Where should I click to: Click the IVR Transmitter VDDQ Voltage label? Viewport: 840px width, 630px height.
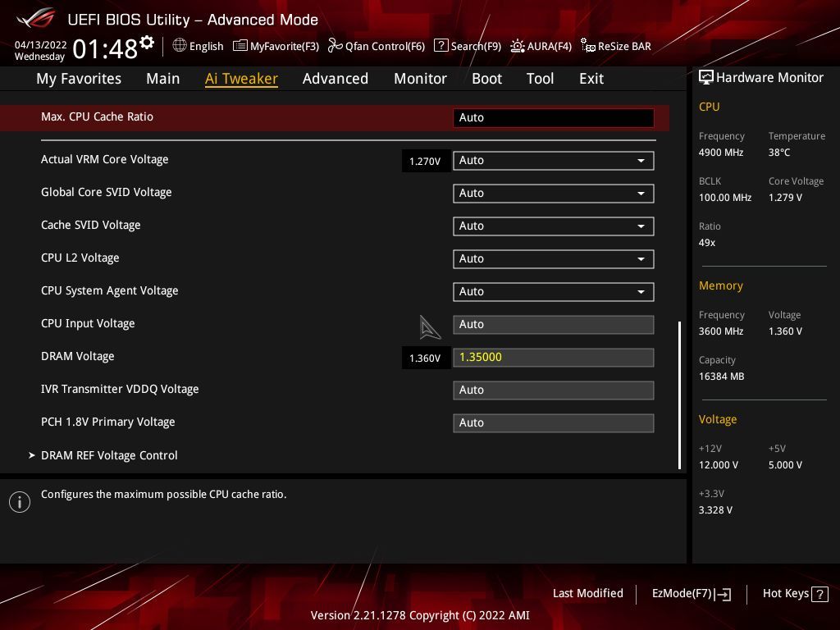120,389
